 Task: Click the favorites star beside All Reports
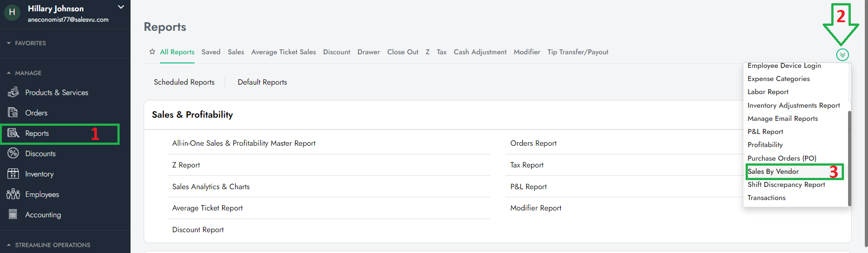click(152, 52)
